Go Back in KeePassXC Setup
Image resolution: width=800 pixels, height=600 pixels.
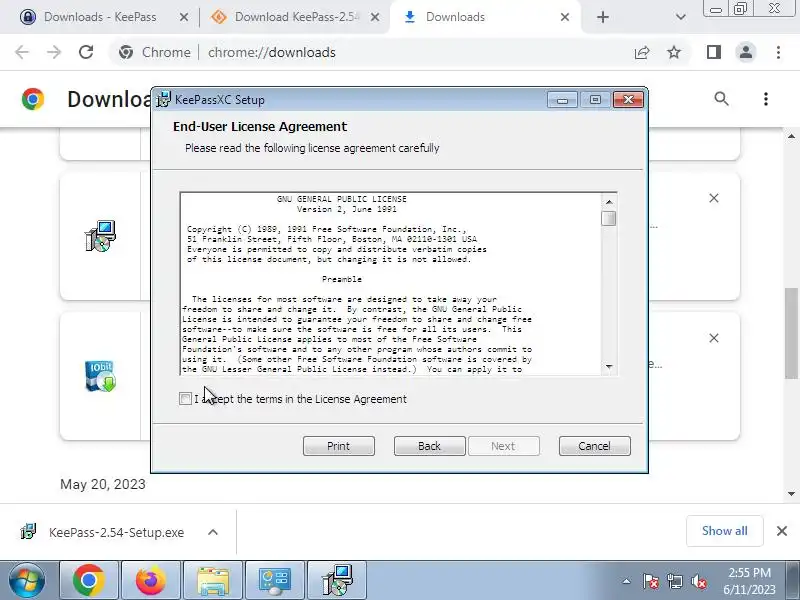[430, 446]
